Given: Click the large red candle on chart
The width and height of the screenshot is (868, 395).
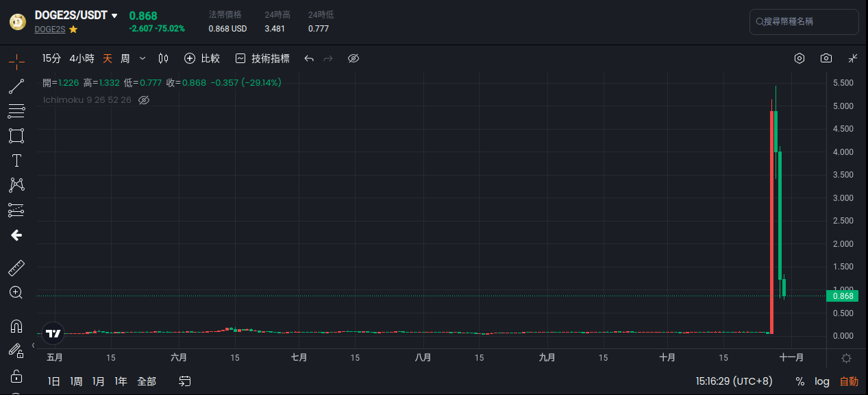Looking at the screenshot, I should 771,222.
